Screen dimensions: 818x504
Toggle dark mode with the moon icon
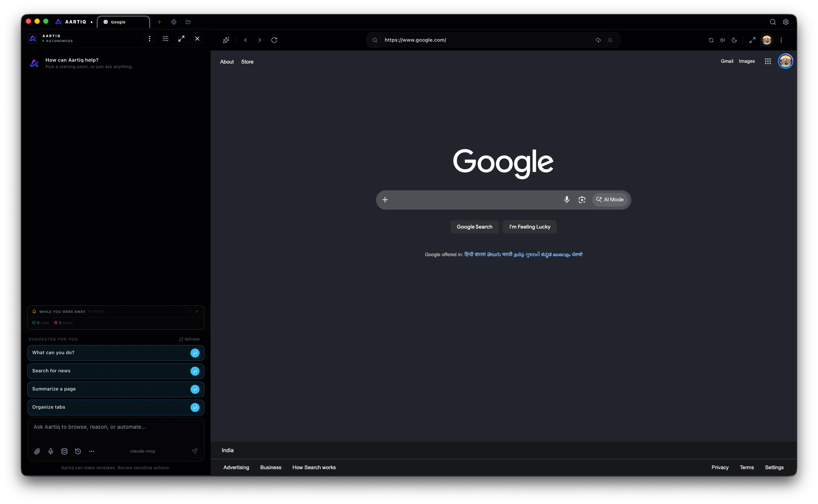734,40
